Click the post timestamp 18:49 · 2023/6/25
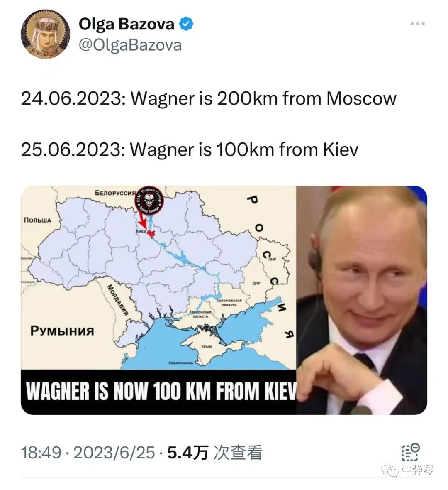This screenshot has width=448, height=490. point(88,453)
